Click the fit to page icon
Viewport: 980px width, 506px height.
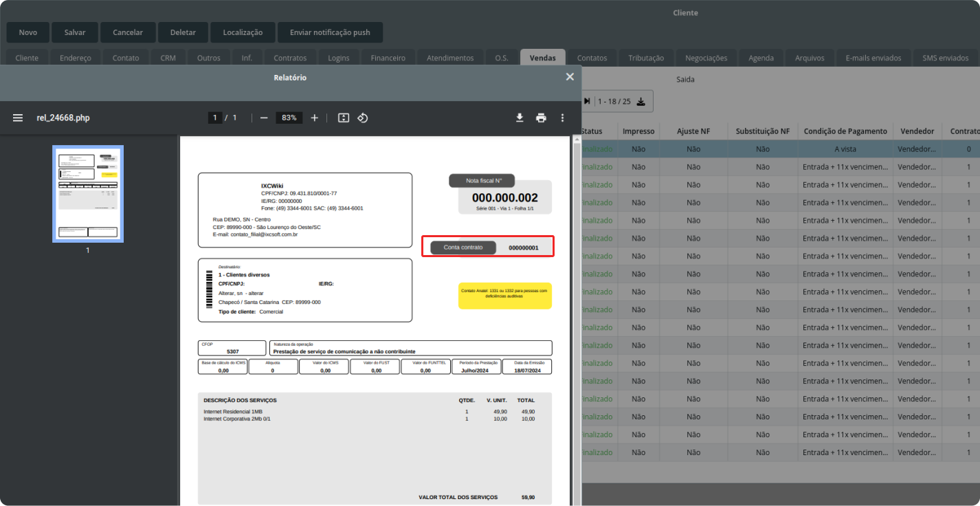click(x=344, y=118)
